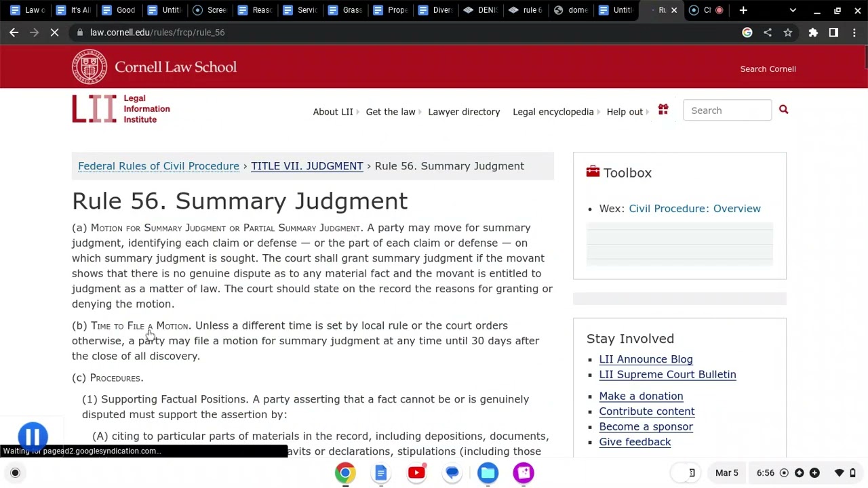Open the Lawyer directory menu item

pos(464,112)
